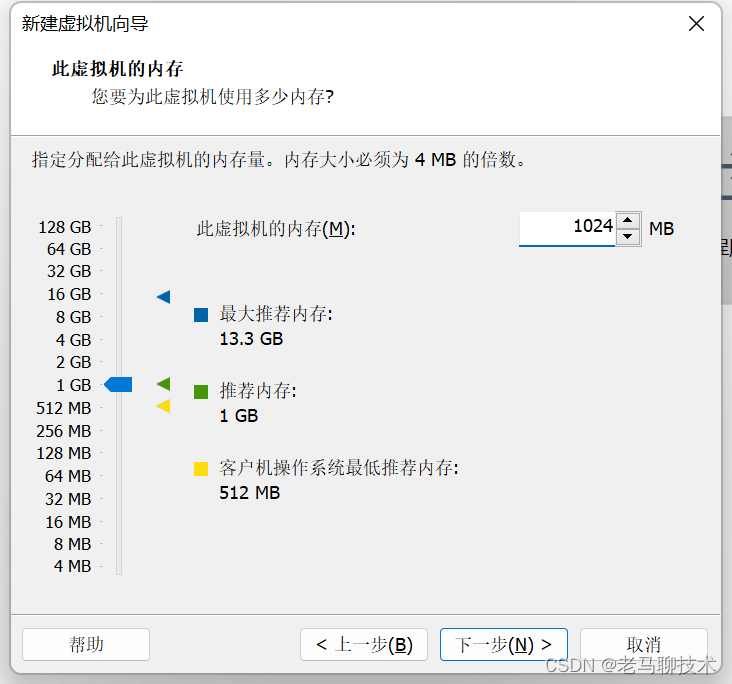Select the 32 MB mark on the memory scale
This screenshot has height=684, width=732.
tap(68, 499)
